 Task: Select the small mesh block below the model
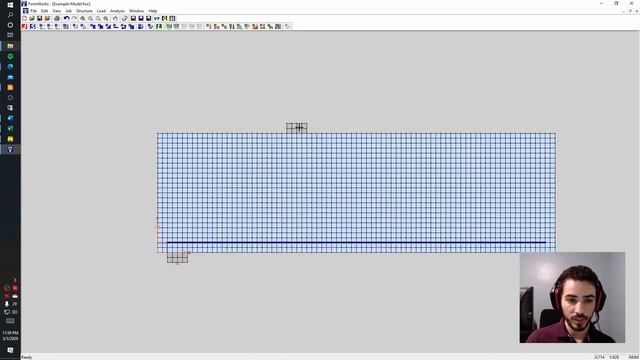tap(178, 258)
